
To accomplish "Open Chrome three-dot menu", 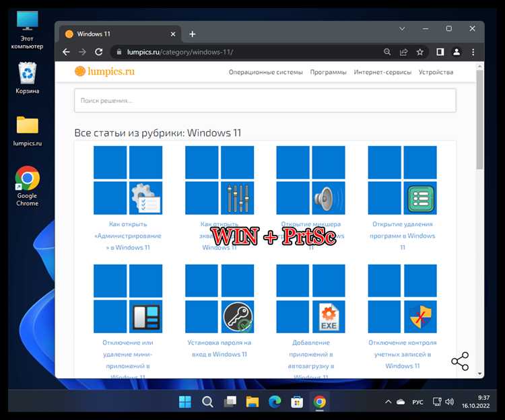I will (x=473, y=52).
